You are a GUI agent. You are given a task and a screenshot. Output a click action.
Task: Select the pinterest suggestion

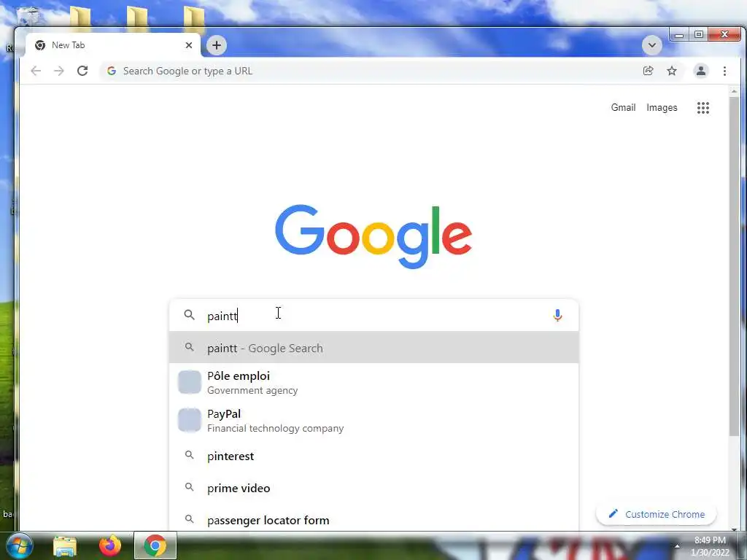tap(374, 456)
